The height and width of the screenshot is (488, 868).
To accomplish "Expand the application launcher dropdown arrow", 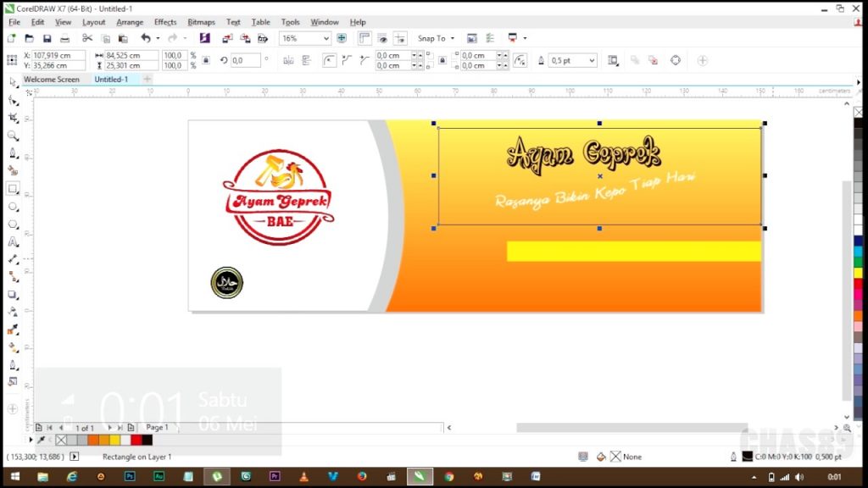I will tap(525, 38).
